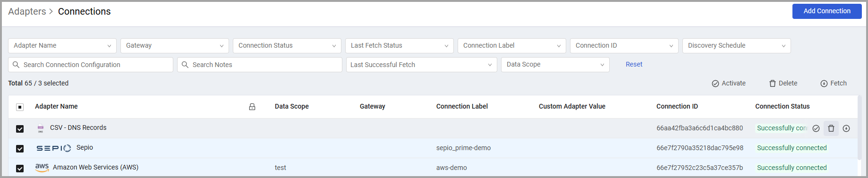Sort by Custom Adapter Value column
The height and width of the screenshot is (178, 868).
pos(572,106)
